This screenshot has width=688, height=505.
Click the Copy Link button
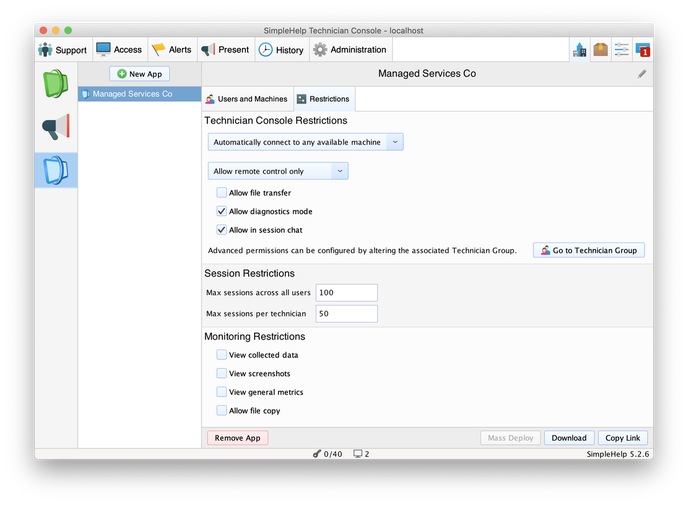coord(623,438)
